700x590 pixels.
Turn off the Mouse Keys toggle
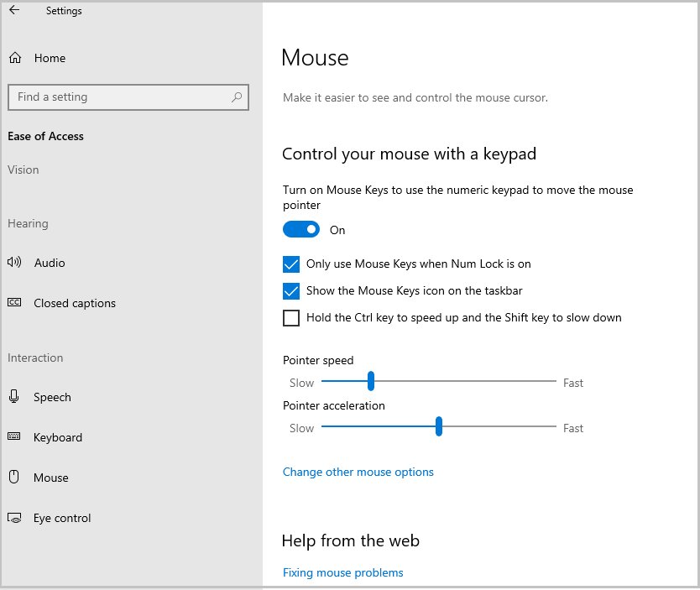301,229
